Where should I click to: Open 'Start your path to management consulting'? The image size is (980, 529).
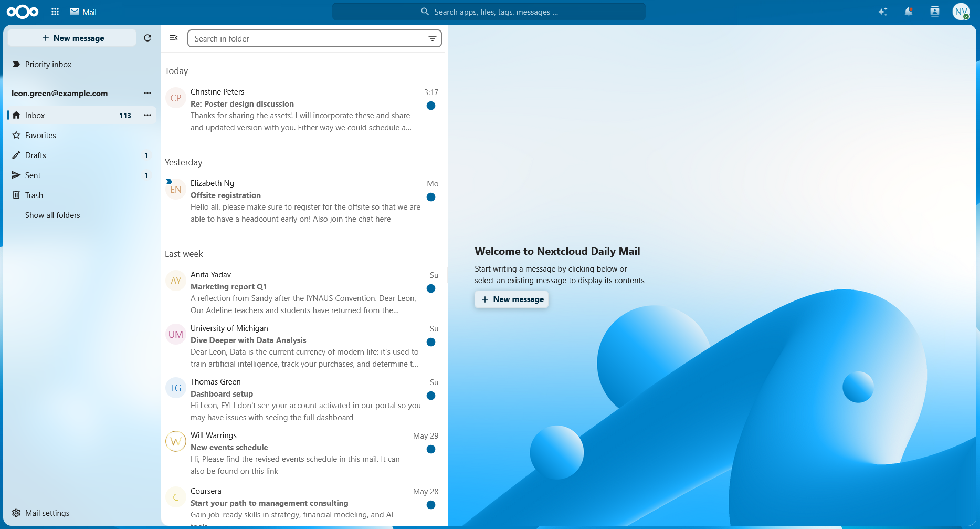click(x=303, y=505)
